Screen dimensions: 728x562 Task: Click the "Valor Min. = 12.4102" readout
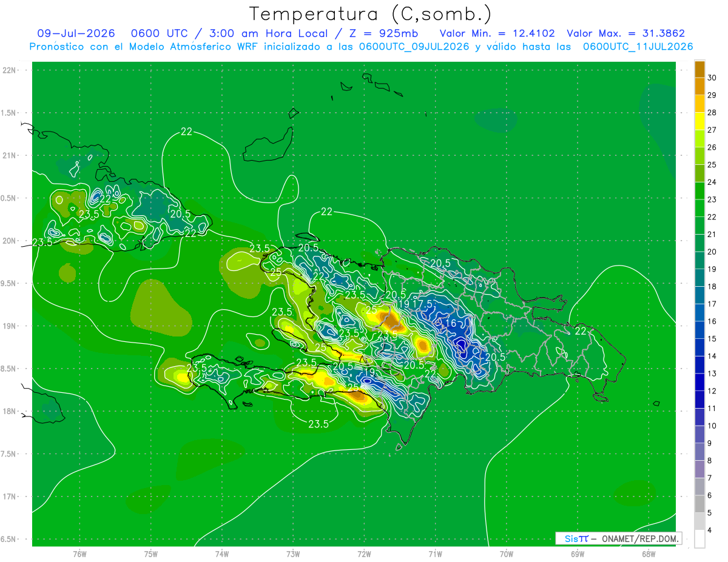(497, 33)
